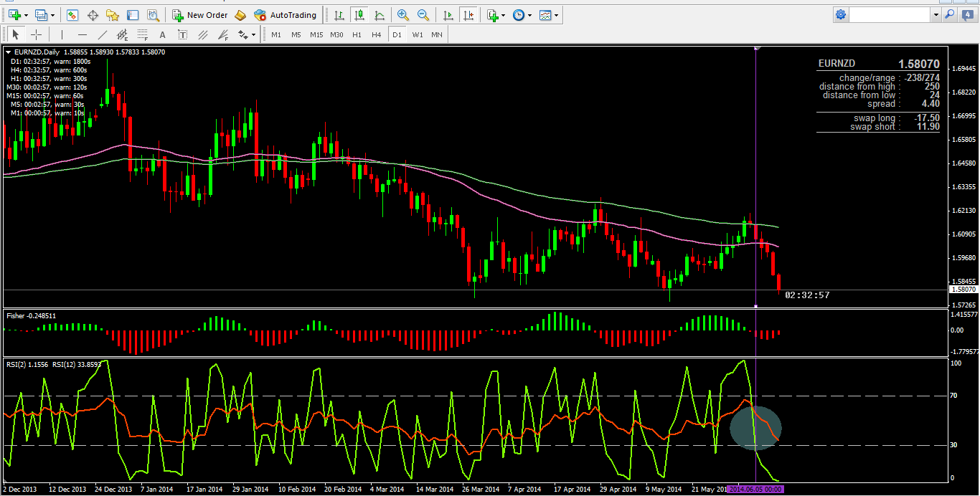The height and width of the screenshot is (496, 980).
Task: Select the Fibonacci retracement drawing tool
Action: click(x=143, y=34)
